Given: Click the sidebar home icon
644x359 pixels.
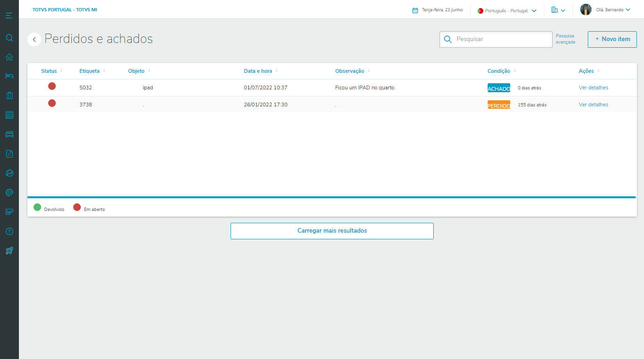Looking at the screenshot, I should (x=9, y=57).
